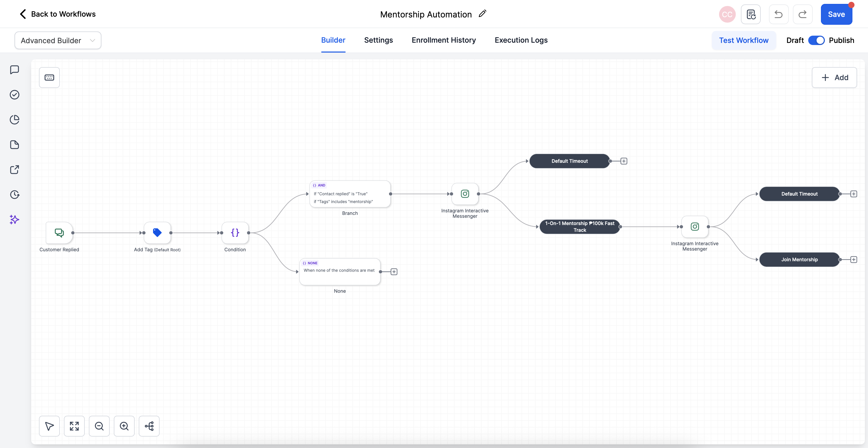Open Instagram Interactive Messenger node after 1-On-1 Mentorship
This screenshot has height=448, width=868.
[695, 227]
